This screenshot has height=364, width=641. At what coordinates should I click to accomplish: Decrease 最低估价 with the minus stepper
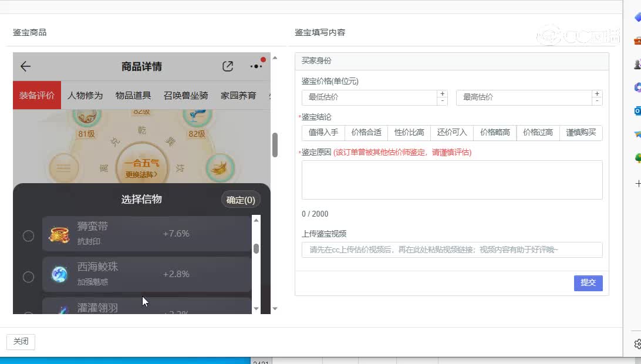(443, 101)
